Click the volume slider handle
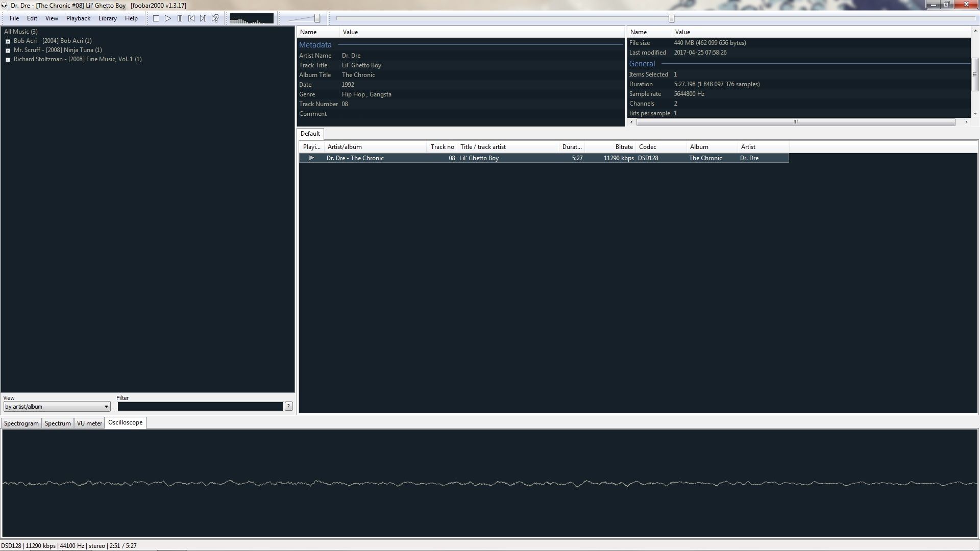 317,18
